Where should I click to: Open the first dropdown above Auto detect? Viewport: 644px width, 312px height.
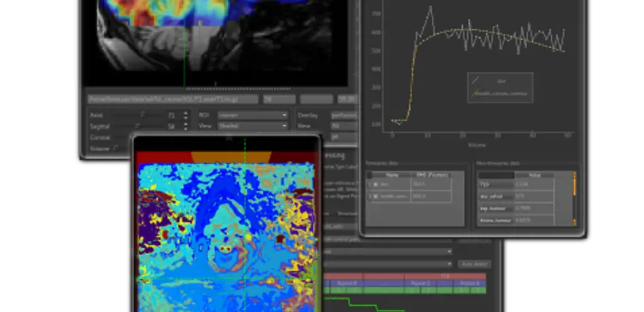386,252
